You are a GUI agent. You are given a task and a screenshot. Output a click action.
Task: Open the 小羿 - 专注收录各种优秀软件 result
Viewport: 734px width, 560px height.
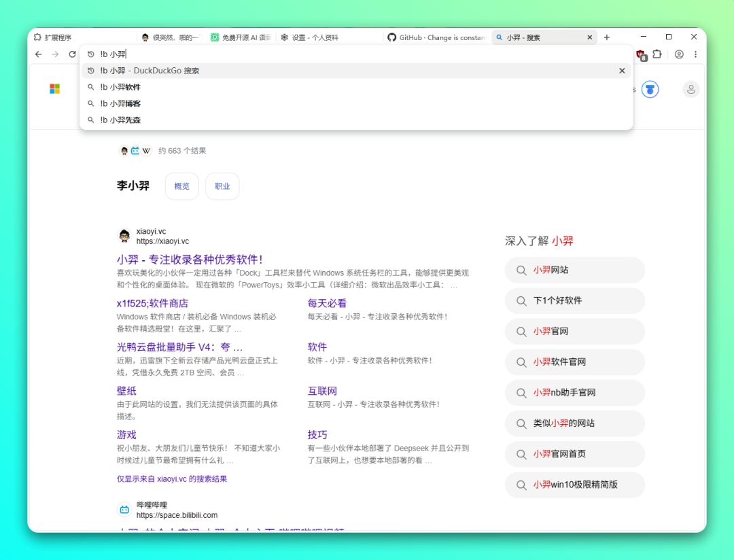tap(190, 260)
